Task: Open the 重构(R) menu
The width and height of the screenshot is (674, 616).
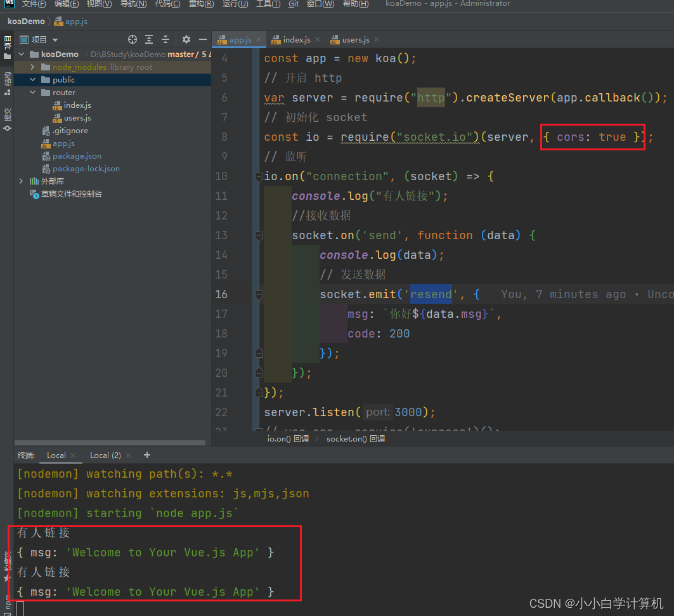Action: coord(201,4)
